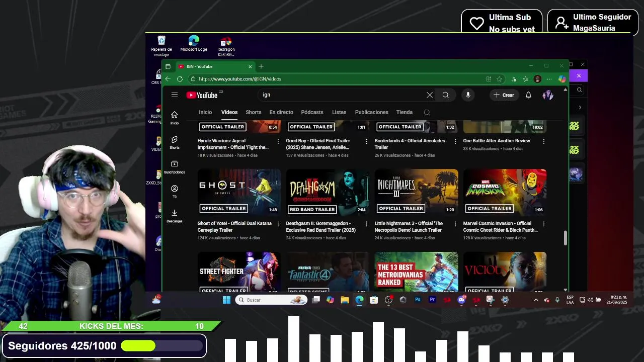Open the notifications bell
This screenshot has width=644, height=362.
pos(528,95)
